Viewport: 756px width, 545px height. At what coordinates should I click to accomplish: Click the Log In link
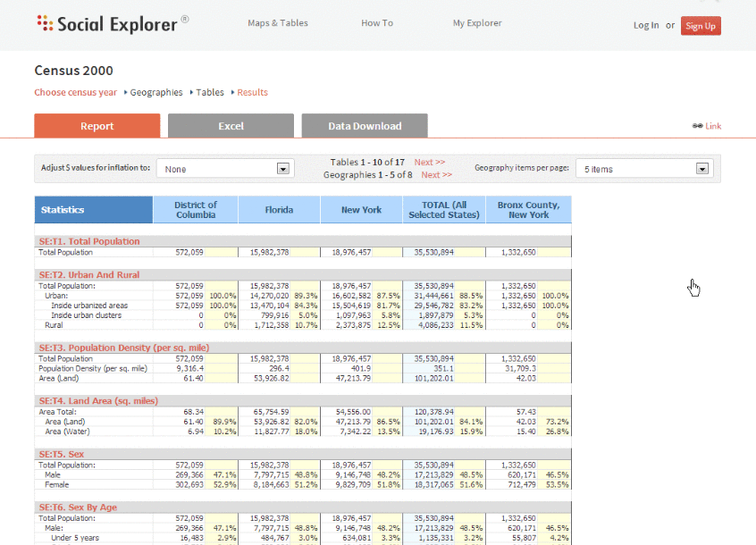646,25
